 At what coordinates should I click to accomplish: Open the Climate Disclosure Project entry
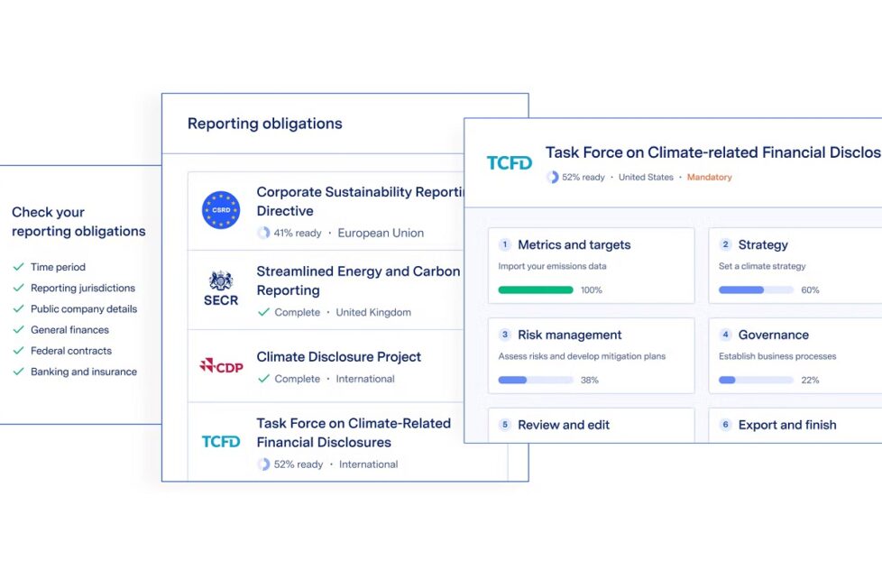(338, 357)
